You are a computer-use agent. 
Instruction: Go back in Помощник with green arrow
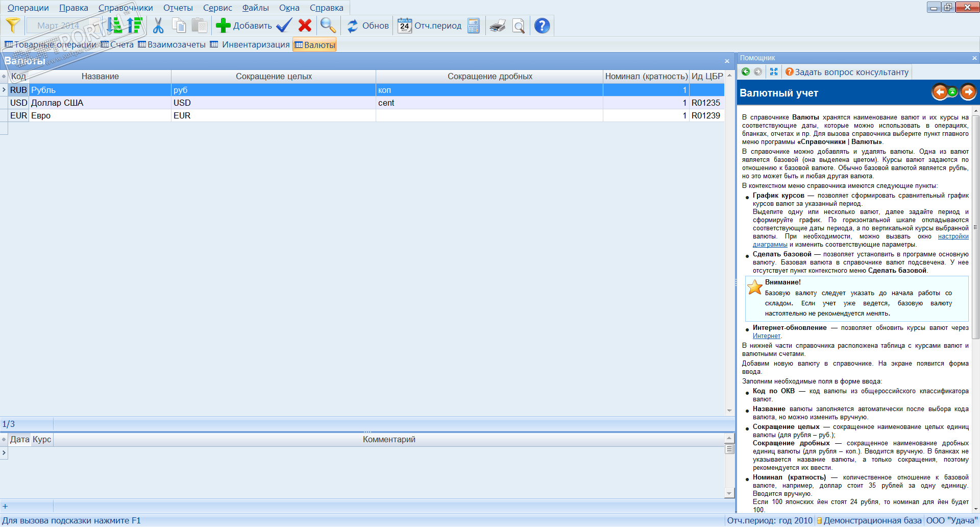click(746, 71)
